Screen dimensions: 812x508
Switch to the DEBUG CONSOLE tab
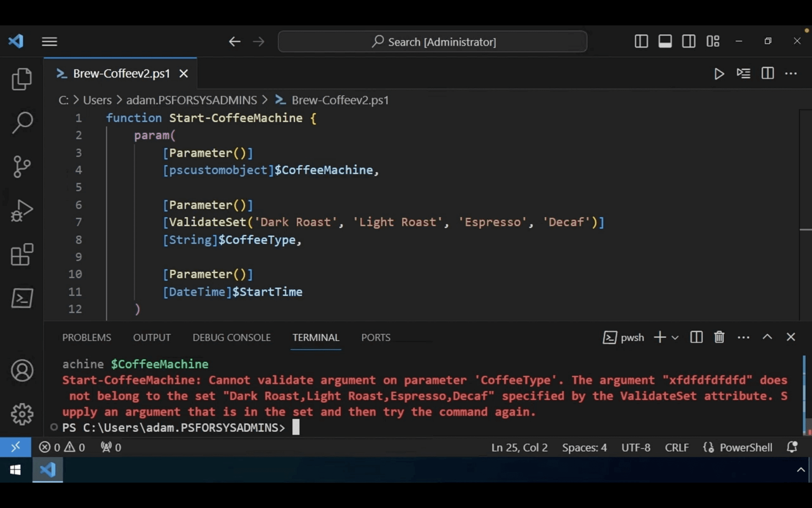232,337
